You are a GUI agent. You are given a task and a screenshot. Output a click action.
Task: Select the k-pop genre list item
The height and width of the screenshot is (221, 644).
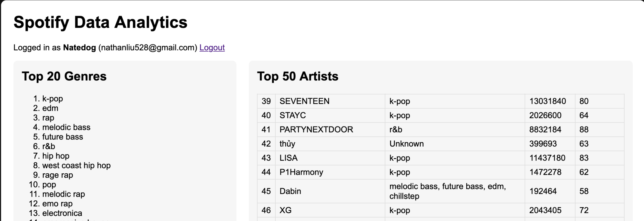[x=52, y=99]
